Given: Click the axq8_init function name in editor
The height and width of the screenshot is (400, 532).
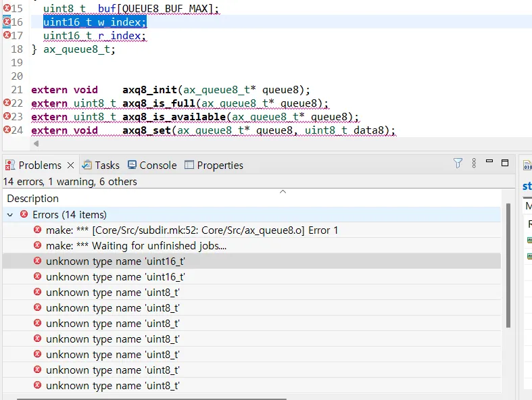Looking at the screenshot, I should (x=149, y=90).
